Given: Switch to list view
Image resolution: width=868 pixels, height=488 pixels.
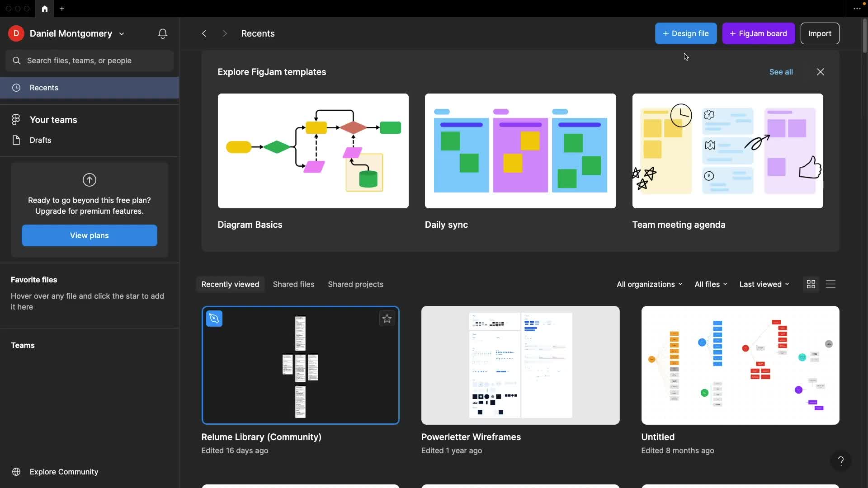Looking at the screenshot, I should [831, 284].
